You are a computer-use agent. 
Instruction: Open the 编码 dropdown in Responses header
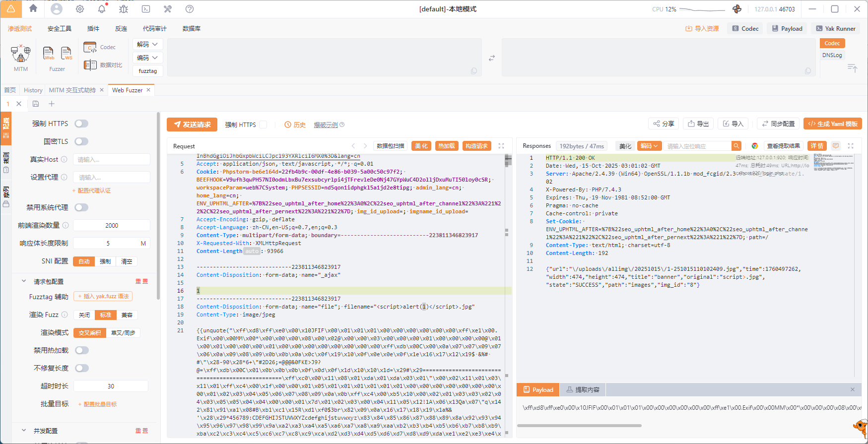coord(649,146)
